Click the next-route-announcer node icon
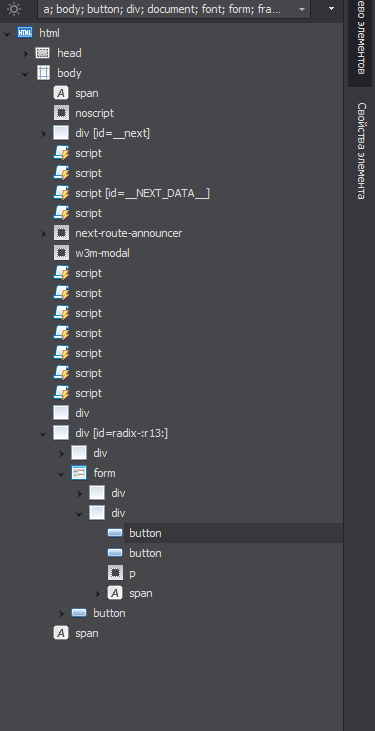Screen dimensions: 375x731 click(x=61, y=233)
